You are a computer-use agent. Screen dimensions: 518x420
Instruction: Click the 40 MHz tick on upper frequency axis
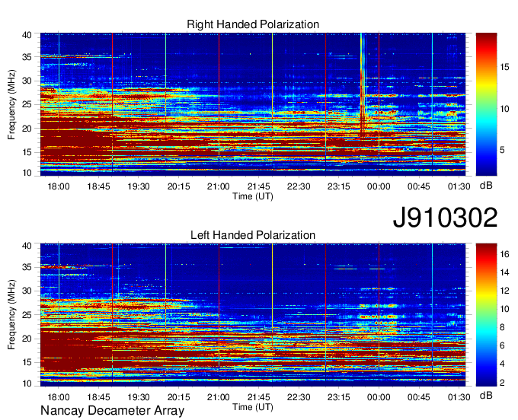[x=27, y=35]
